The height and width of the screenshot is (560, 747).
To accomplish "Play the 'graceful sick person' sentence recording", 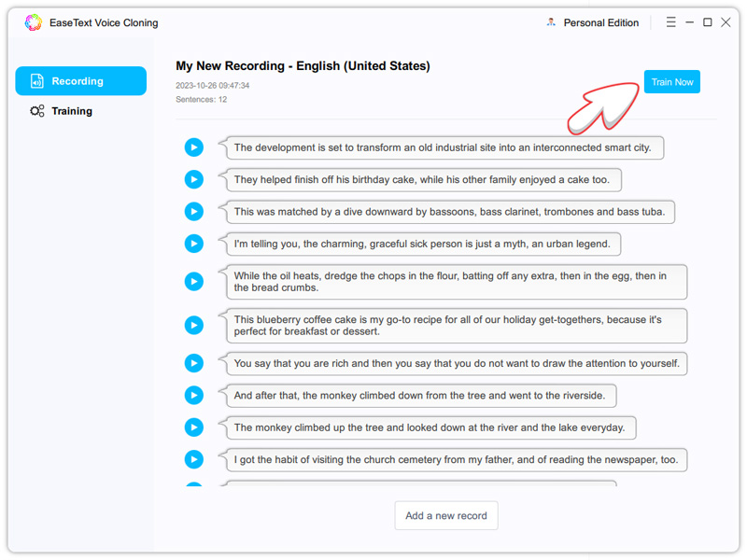I will click(194, 244).
